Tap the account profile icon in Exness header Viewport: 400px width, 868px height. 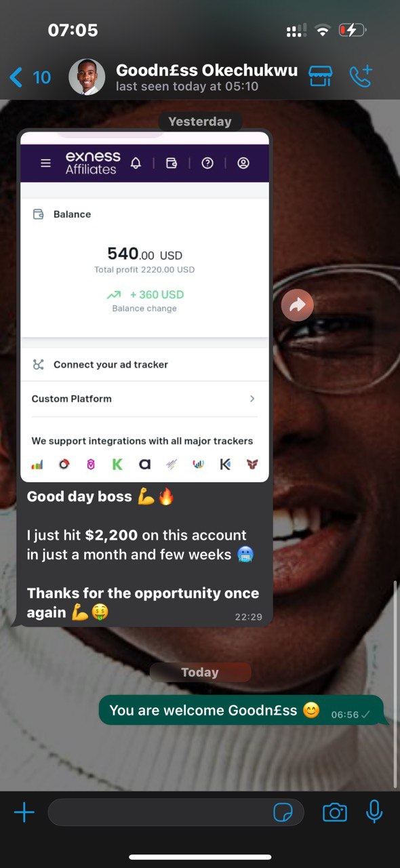243,163
